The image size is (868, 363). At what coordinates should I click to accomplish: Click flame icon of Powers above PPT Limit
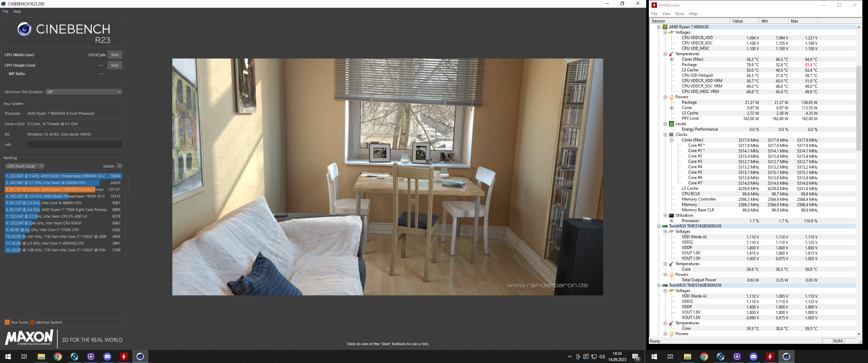coord(671,97)
